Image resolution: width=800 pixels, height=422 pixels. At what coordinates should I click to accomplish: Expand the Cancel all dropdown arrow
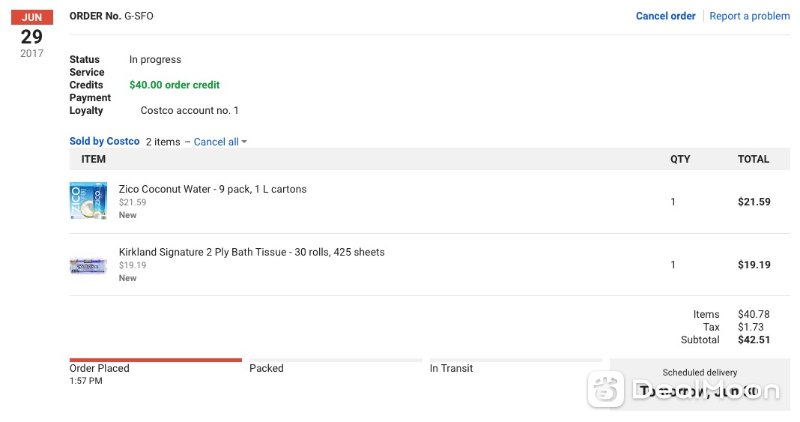244,142
